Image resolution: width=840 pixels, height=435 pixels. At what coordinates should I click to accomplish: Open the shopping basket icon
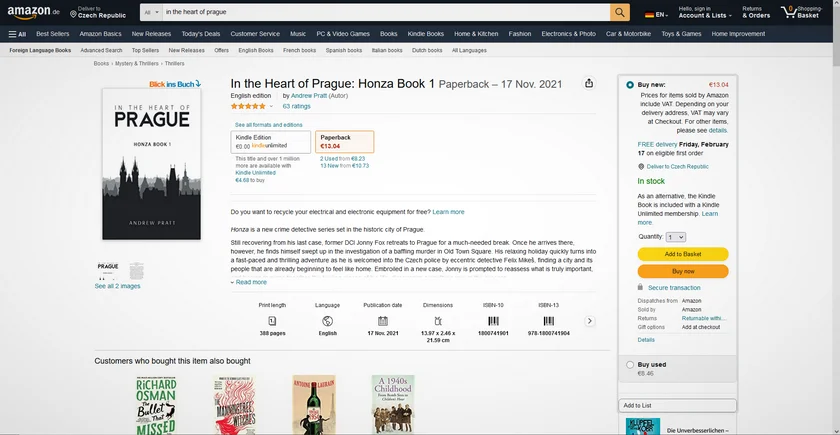click(x=789, y=12)
